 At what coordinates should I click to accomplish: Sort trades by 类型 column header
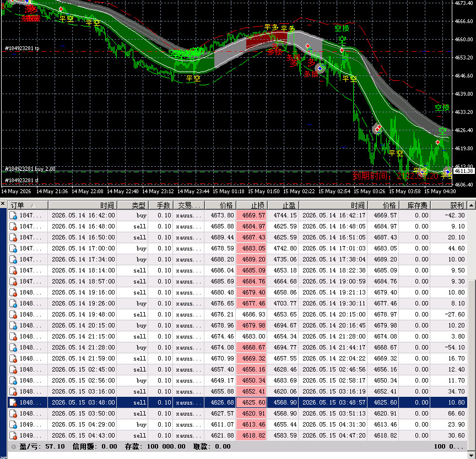(x=132, y=205)
